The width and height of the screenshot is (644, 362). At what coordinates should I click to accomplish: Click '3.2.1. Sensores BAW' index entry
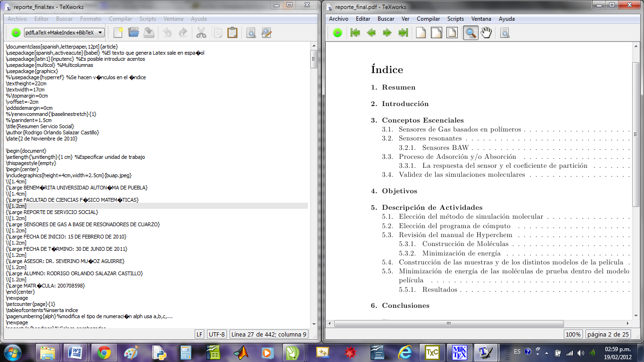[x=434, y=148]
